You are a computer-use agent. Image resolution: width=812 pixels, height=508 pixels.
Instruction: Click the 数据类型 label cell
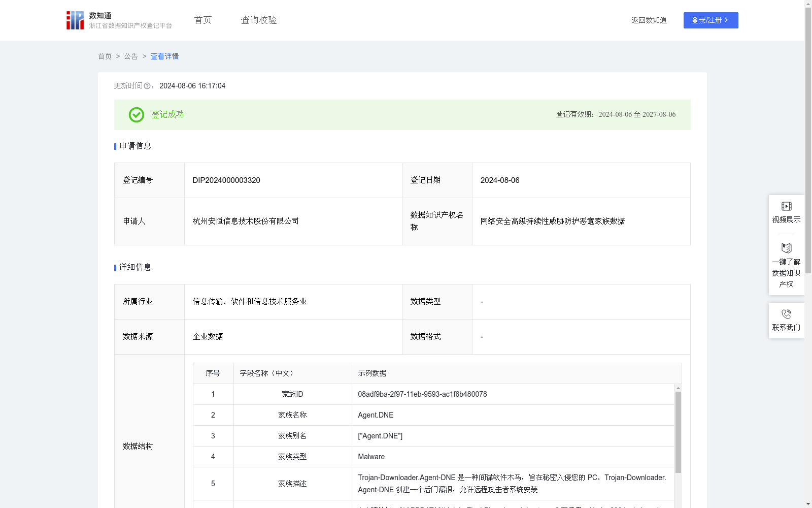[x=437, y=302]
